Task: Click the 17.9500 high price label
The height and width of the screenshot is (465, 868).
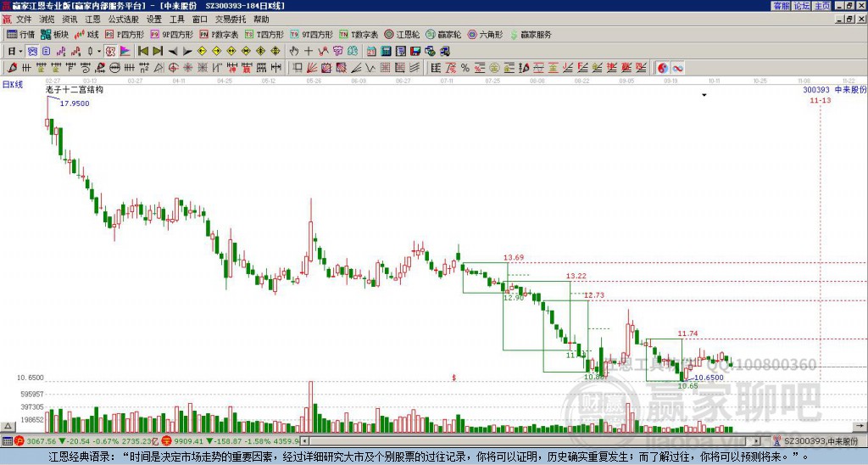Action: 75,104
